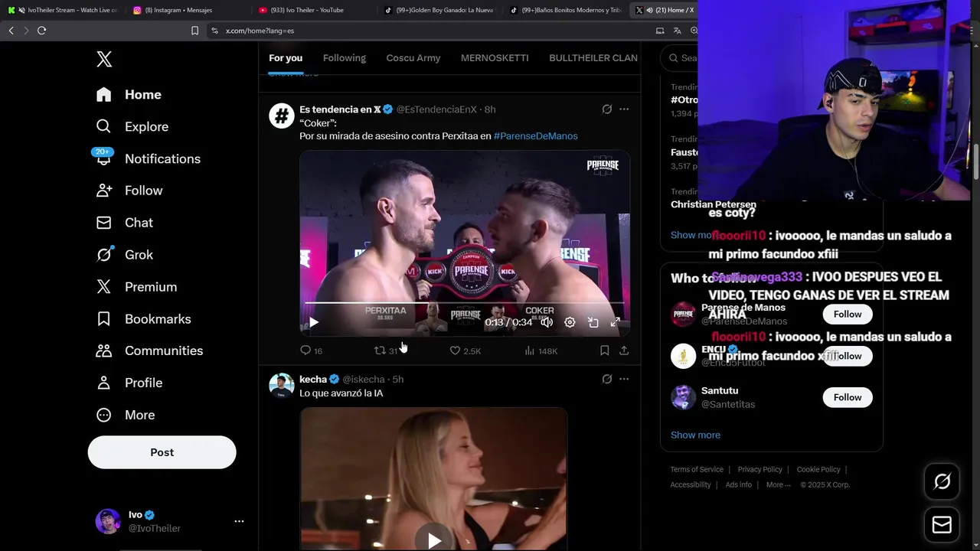The width and height of the screenshot is (980, 551).
Task: Open kecha profile avatar
Action: (282, 386)
